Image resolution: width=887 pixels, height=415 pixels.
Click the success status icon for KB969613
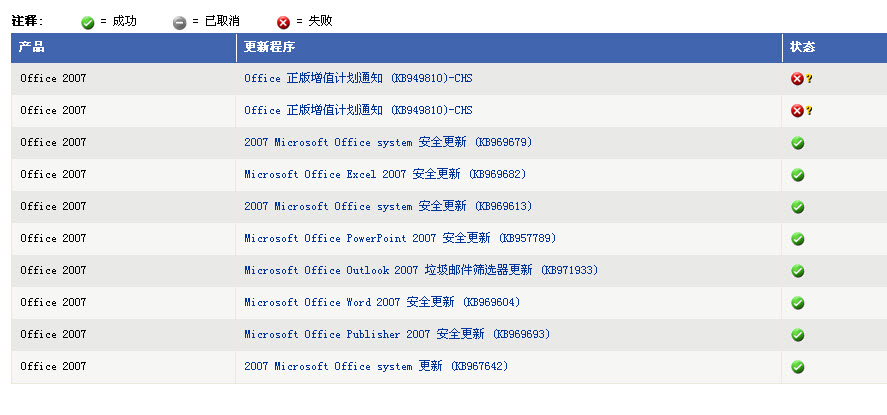tap(798, 207)
